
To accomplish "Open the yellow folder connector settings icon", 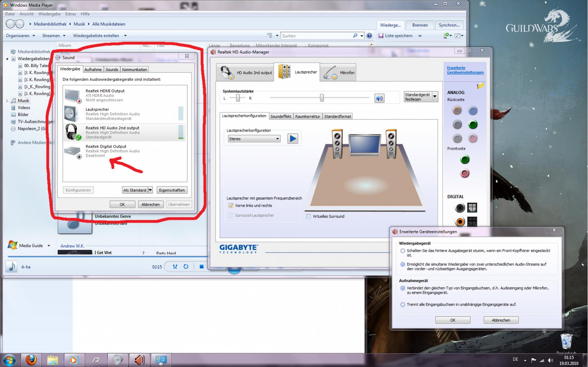I will point(481,86).
